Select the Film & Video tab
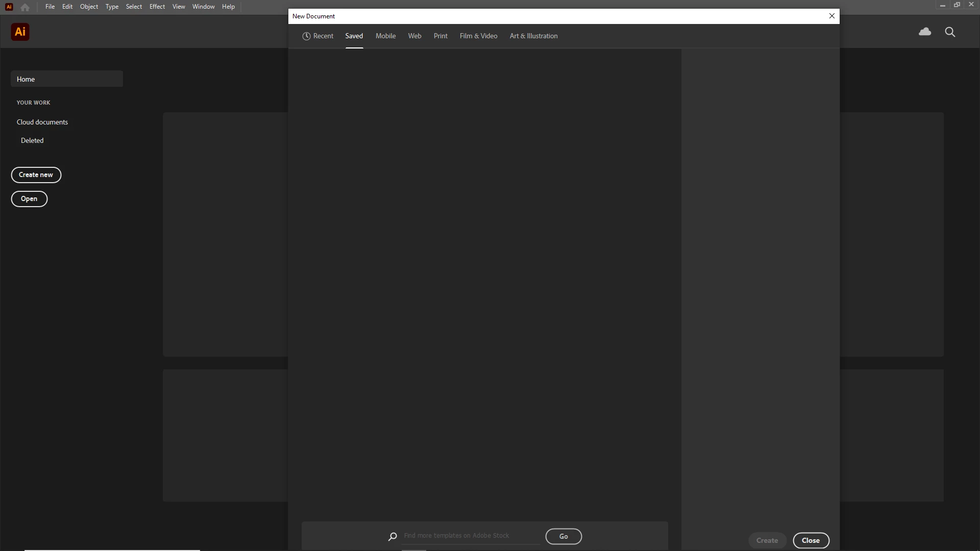The image size is (980, 551). 478,36
